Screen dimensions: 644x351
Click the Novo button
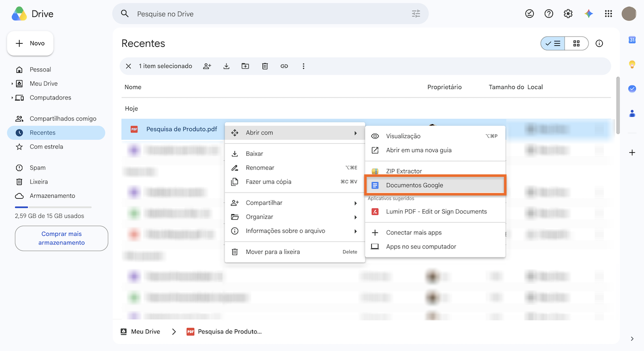pos(30,43)
